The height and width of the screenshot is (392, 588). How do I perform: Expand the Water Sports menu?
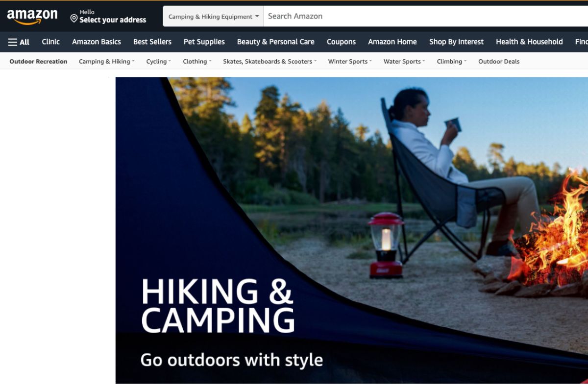[x=404, y=61]
